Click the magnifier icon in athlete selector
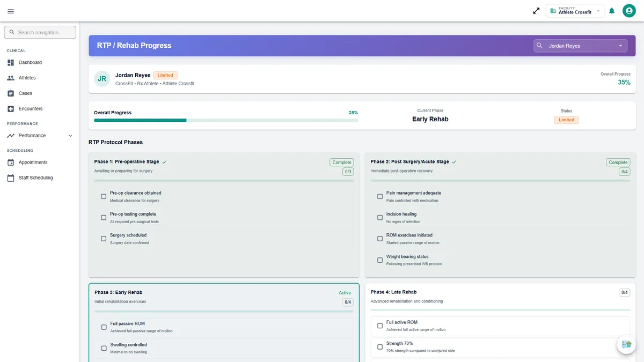 coord(540,46)
